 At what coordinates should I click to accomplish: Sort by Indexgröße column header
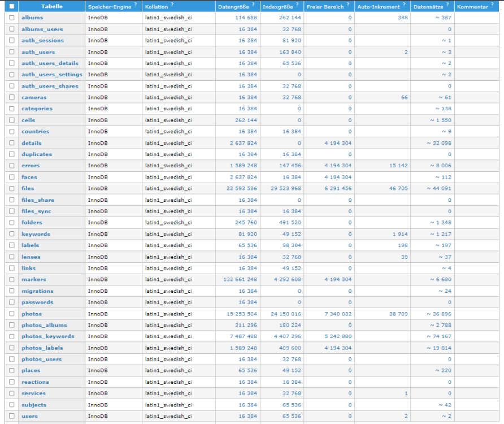click(278, 7)
